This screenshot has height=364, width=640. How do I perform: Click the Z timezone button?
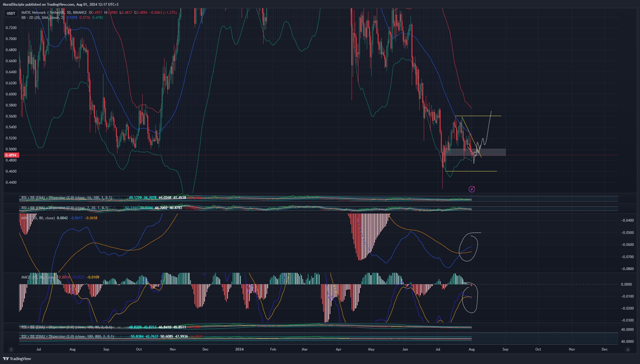coord(11,349)
